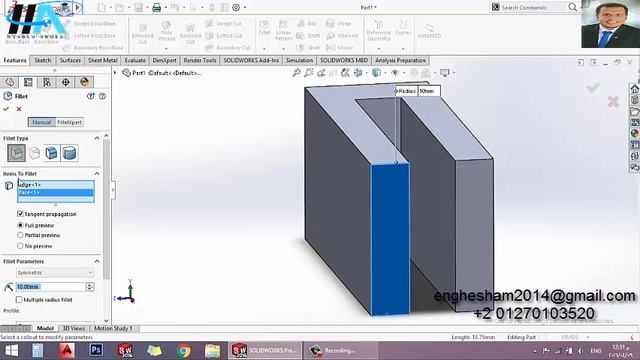Open Display Style icon in heads-up toolbar
640x360 pixels.
click(x=376, y=73)
